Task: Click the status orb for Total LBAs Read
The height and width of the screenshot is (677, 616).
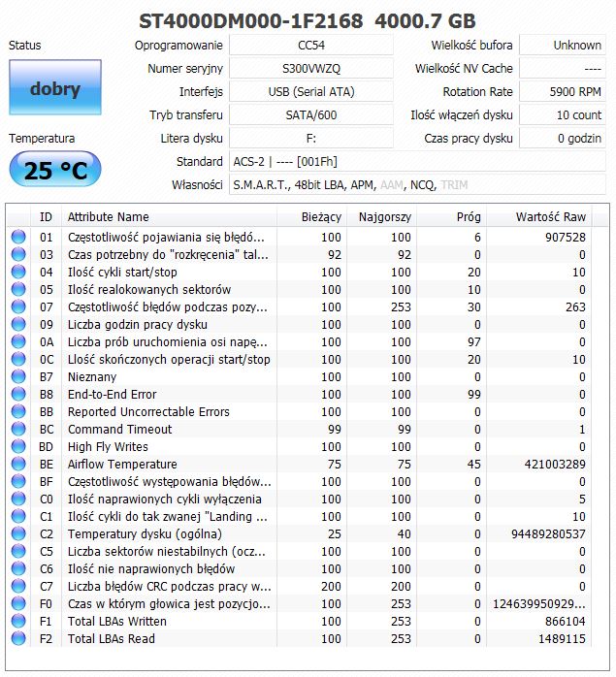Action: point(18,638)
